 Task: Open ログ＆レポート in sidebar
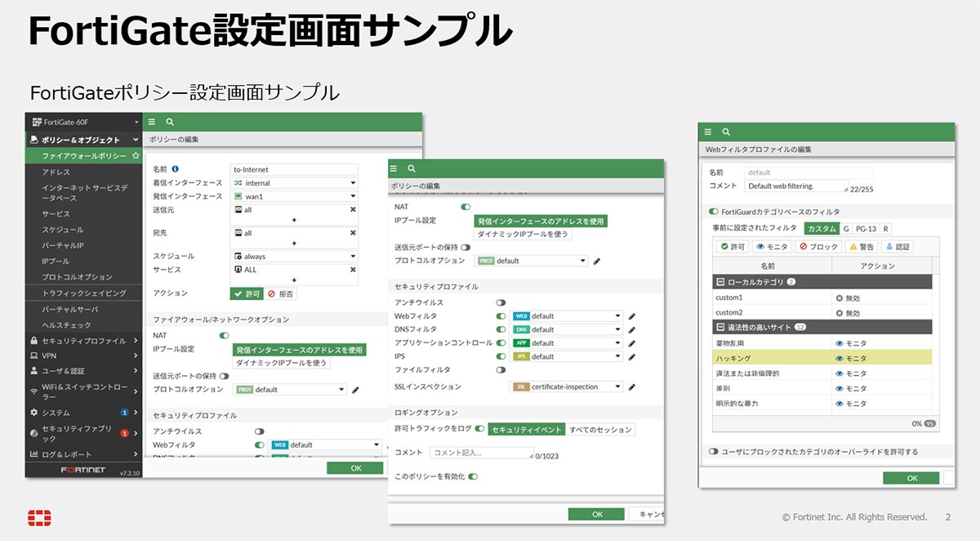pos(83,454)
